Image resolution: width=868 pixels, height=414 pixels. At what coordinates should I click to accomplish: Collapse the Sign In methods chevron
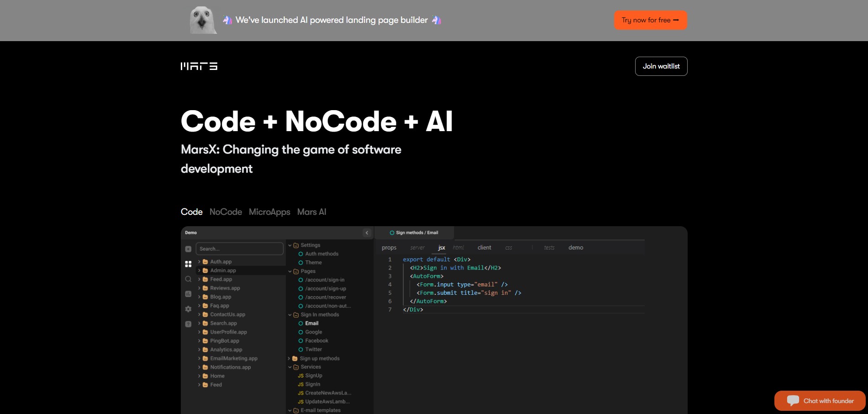click(x=289, y=315)
